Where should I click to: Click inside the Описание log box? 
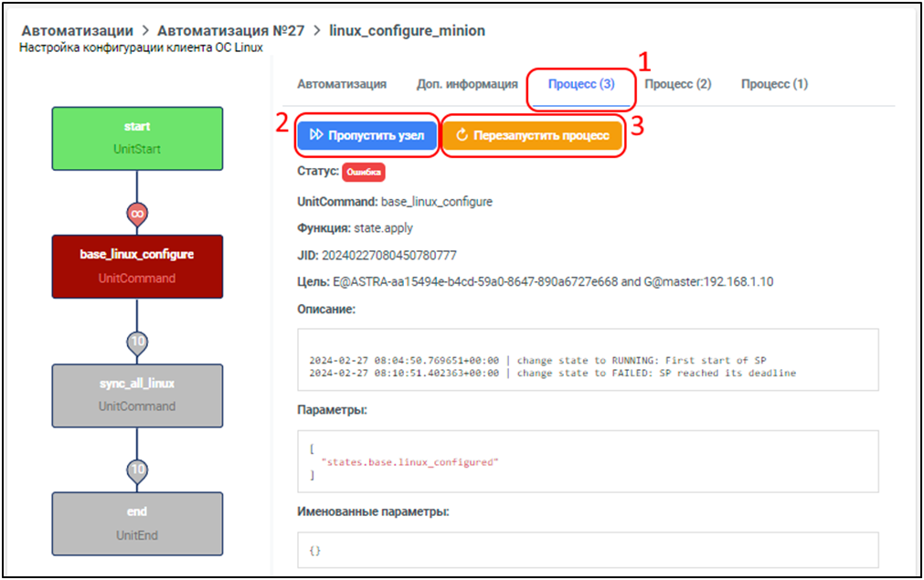click(588, 365)
